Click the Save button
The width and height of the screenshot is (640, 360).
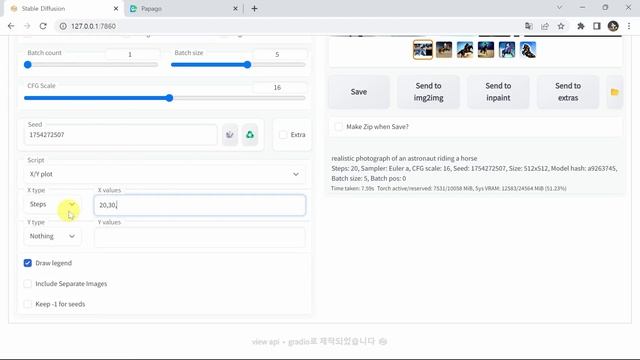click(x=359, y=92)
